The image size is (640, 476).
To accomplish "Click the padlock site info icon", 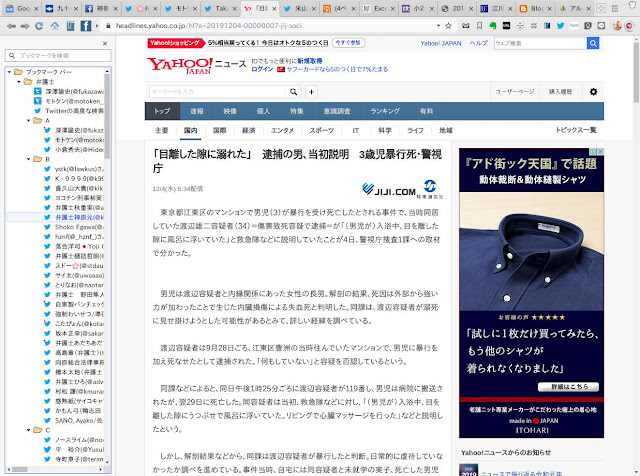I will click(x=108, y=26).
